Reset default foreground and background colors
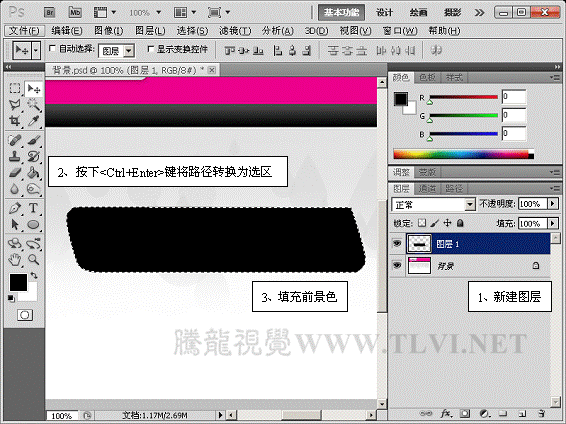 (11, 298)
